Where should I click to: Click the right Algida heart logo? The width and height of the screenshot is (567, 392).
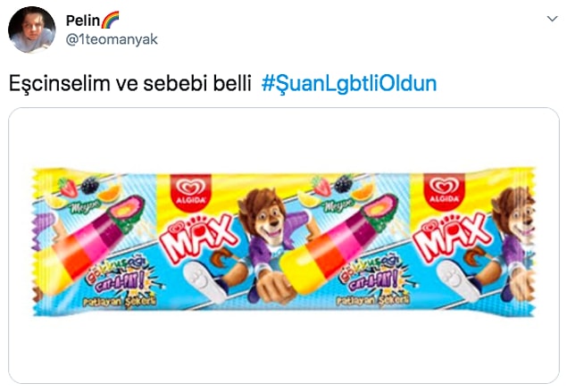(445, 192)
